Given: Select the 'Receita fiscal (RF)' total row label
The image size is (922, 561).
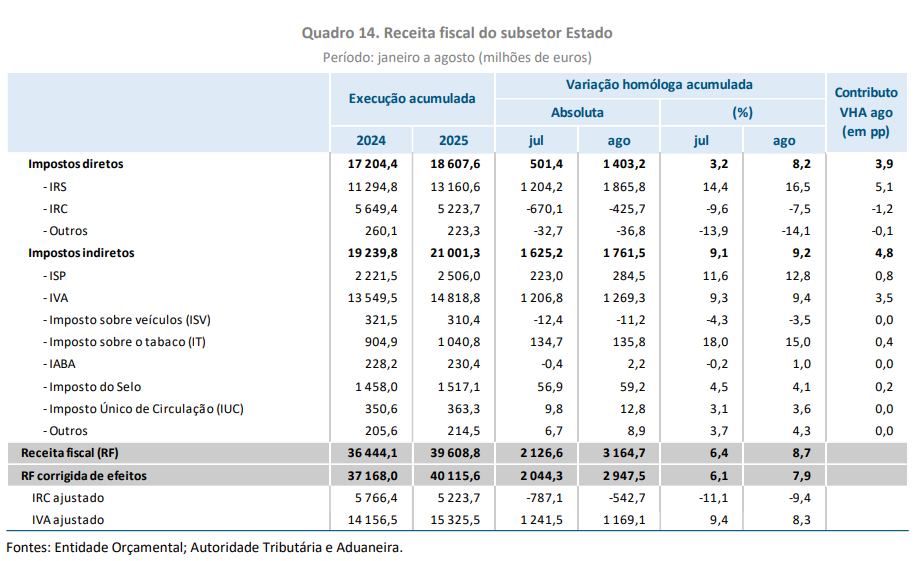Looking at the screenshot, I should [74, 453].
